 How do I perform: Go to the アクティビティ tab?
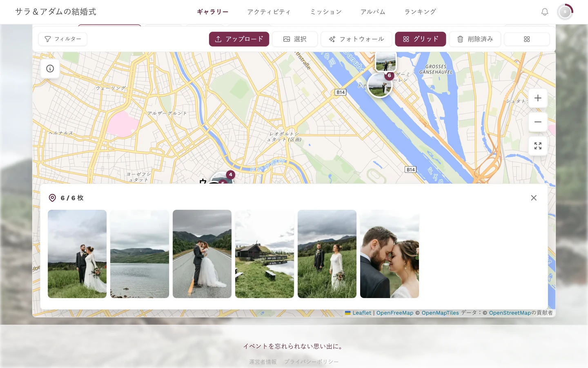click(269, 12)
